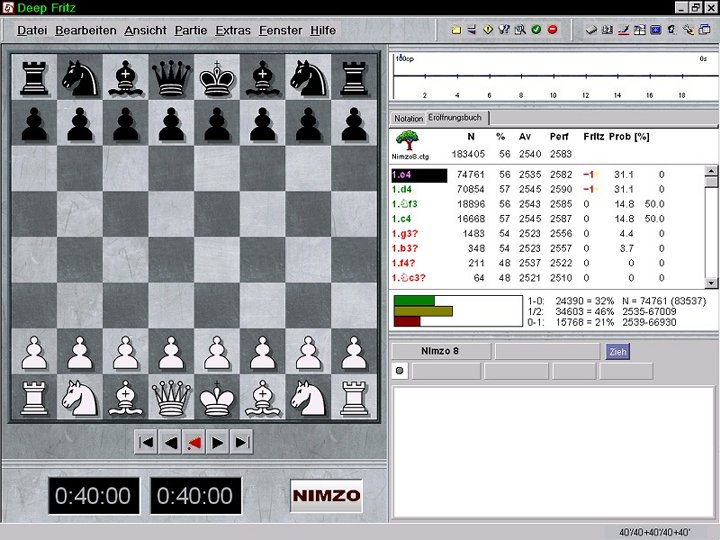Step forward one move

pyautogui.click(x=218, y=442)
